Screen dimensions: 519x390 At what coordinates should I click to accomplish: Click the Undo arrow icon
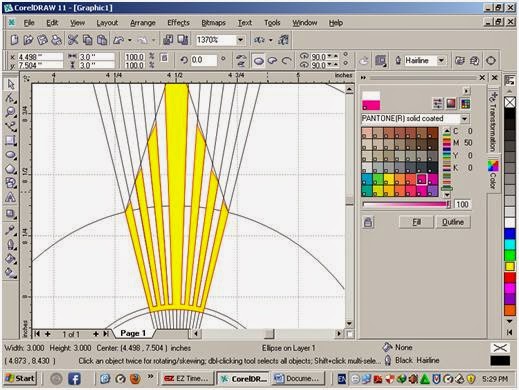tap(119, 40)
